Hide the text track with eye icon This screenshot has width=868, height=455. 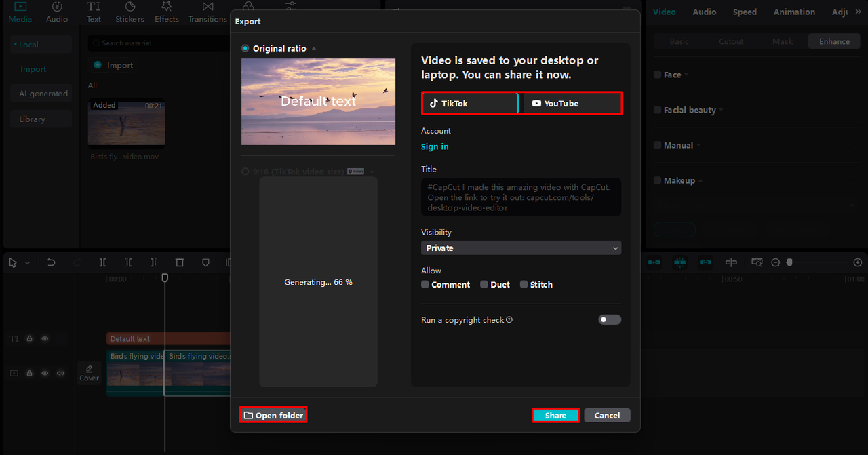point(45,338)
